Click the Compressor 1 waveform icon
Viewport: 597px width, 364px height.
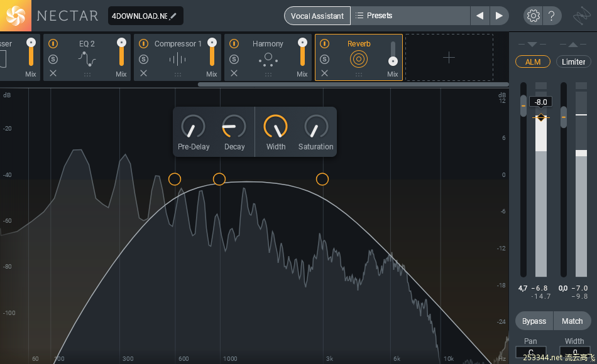(177, 60)
